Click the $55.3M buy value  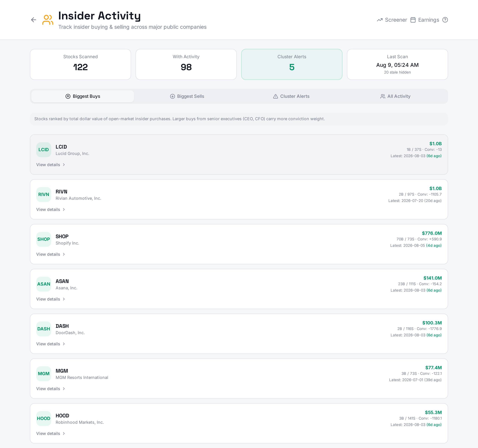(433, 413)
